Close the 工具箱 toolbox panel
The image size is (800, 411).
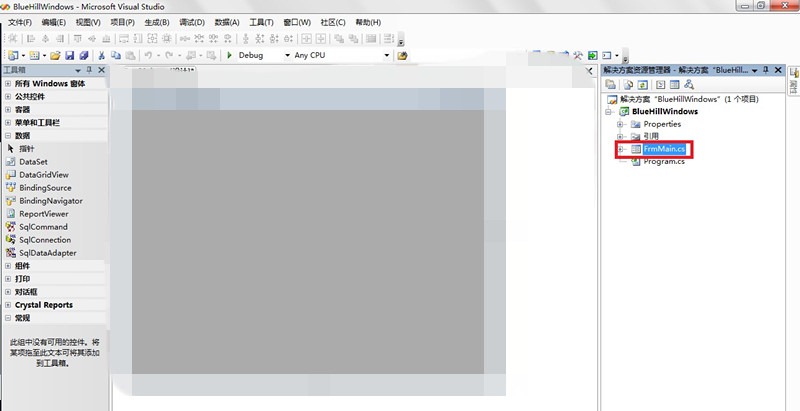click(x=102, y=70)
